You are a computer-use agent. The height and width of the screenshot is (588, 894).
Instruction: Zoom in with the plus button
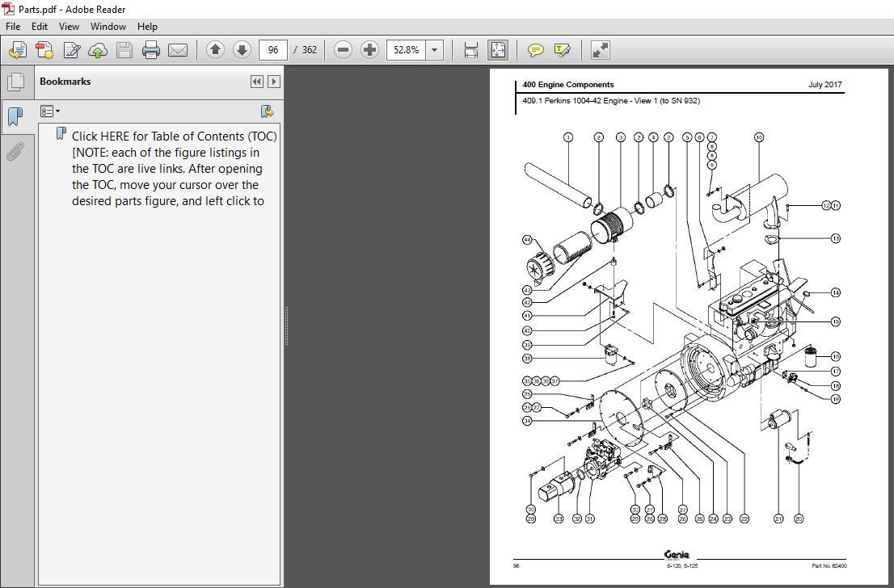point(369,50)
